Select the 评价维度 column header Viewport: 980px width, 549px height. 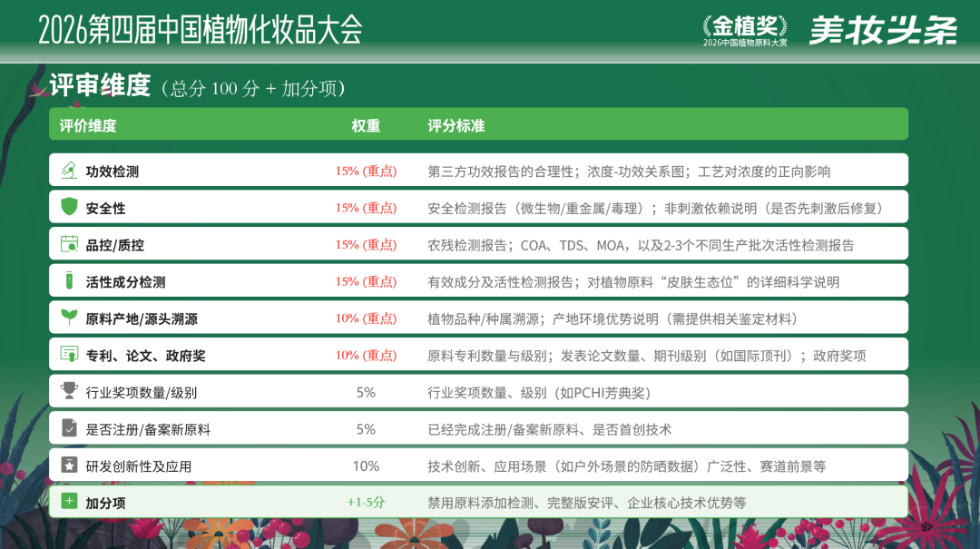(88, 126)
